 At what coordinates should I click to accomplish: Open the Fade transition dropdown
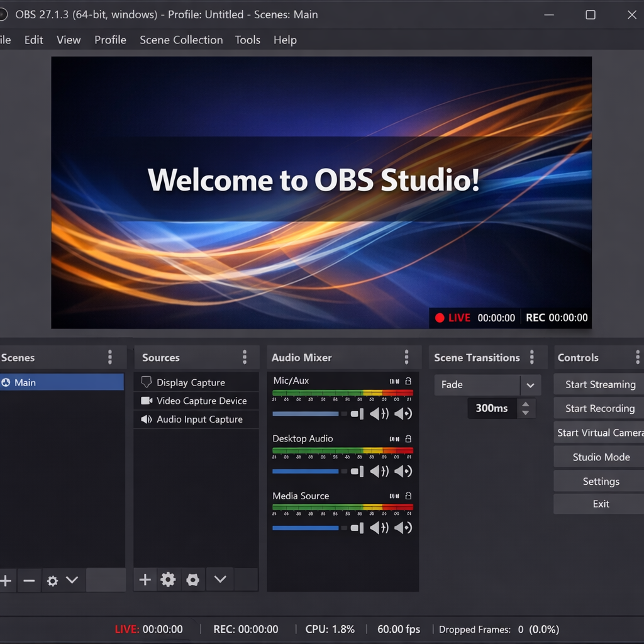531,384
